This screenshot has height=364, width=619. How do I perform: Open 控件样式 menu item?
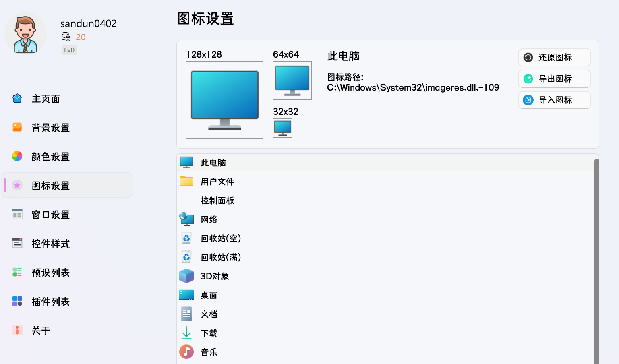tap(67, 243)
